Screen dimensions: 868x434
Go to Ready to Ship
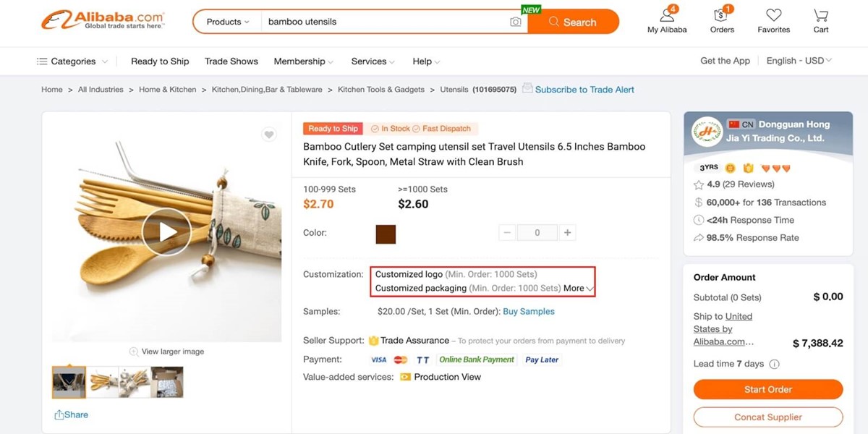click(x=160, y=61)
